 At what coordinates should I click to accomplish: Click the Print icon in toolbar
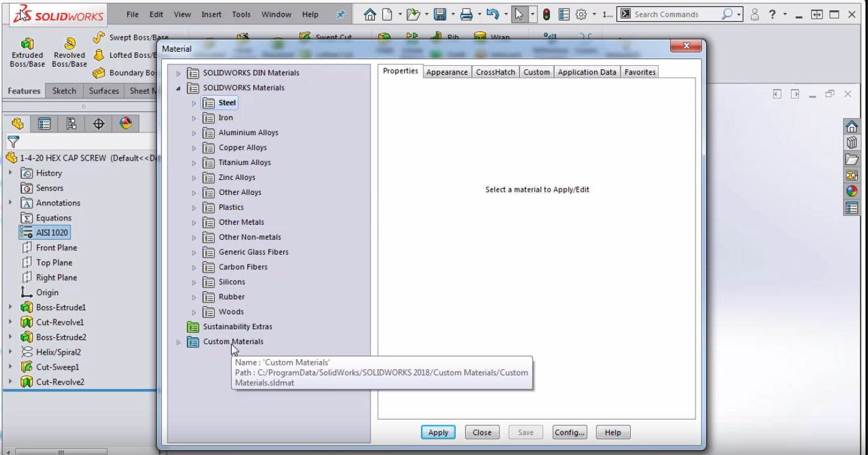[466, 14]
